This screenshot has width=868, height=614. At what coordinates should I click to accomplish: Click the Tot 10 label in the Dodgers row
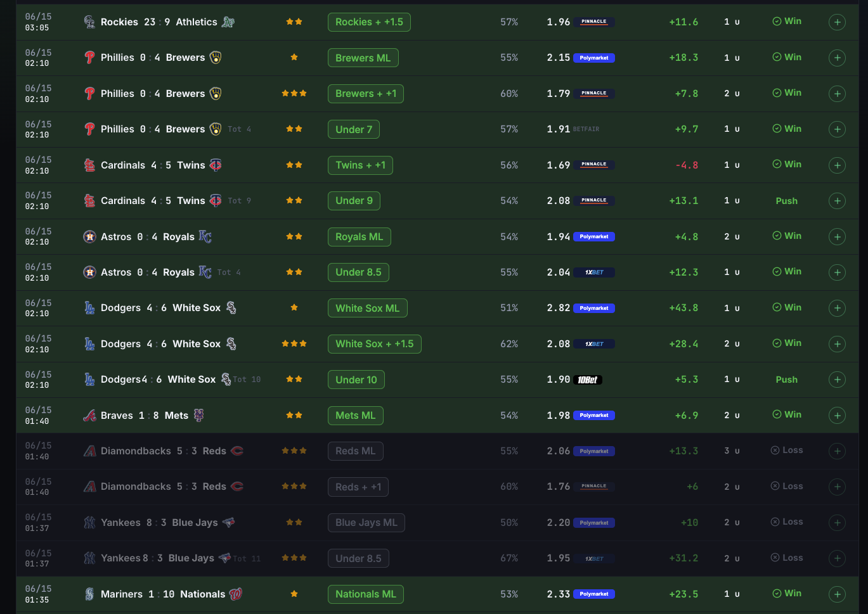(x=247, y=380)
